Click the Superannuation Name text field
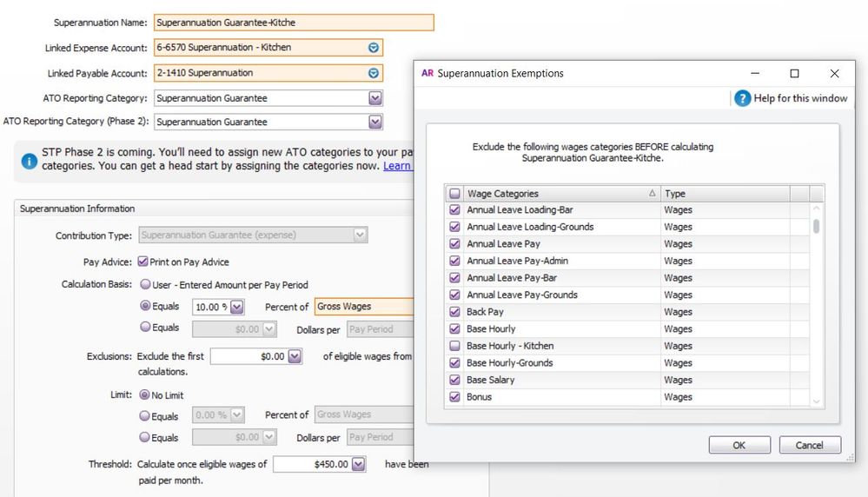 click(293, 23)
